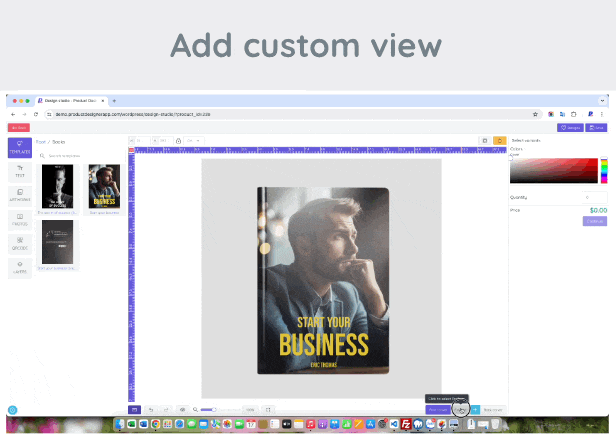Expand the browser tab list chevron
Image resolution: width=616 pixels, height=438 pixels.
click(603, 101)
